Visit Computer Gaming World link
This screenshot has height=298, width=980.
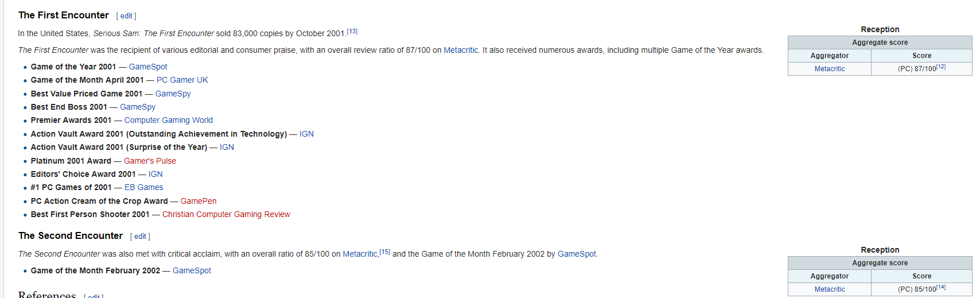168,121
